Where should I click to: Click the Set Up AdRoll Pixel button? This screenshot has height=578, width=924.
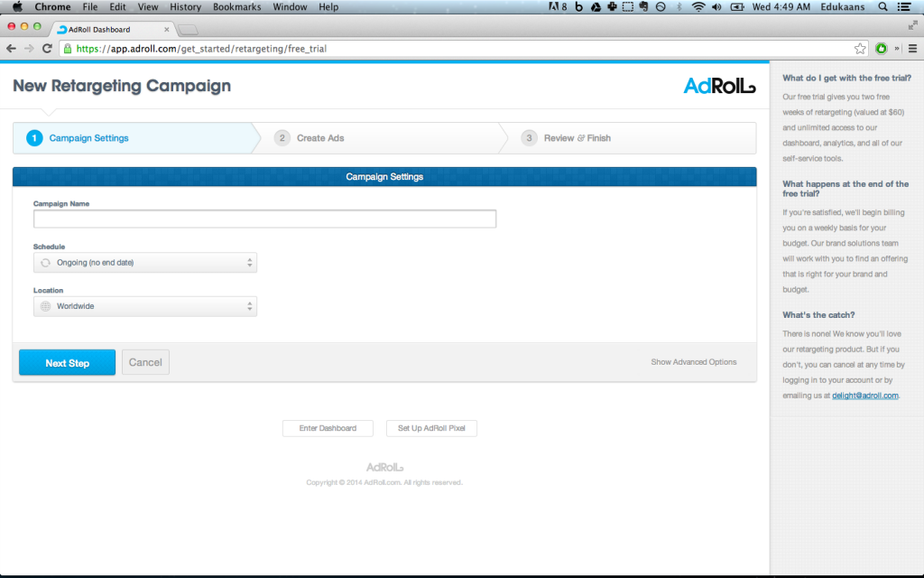coord(431,428)
